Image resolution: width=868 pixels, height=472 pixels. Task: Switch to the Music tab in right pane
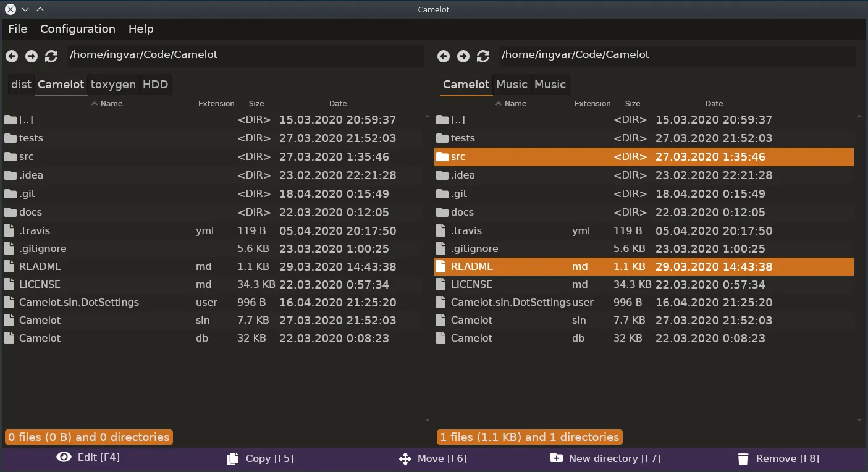click(x=511, y=84)
